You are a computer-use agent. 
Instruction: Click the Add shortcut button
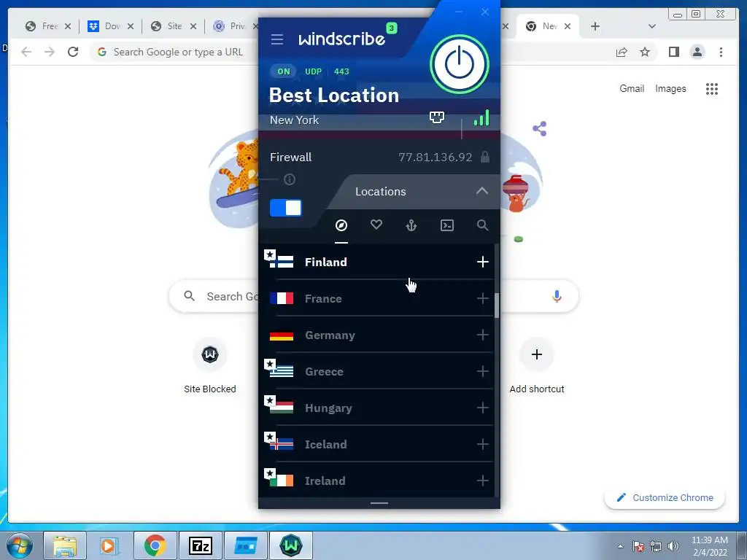coord(536,365)
